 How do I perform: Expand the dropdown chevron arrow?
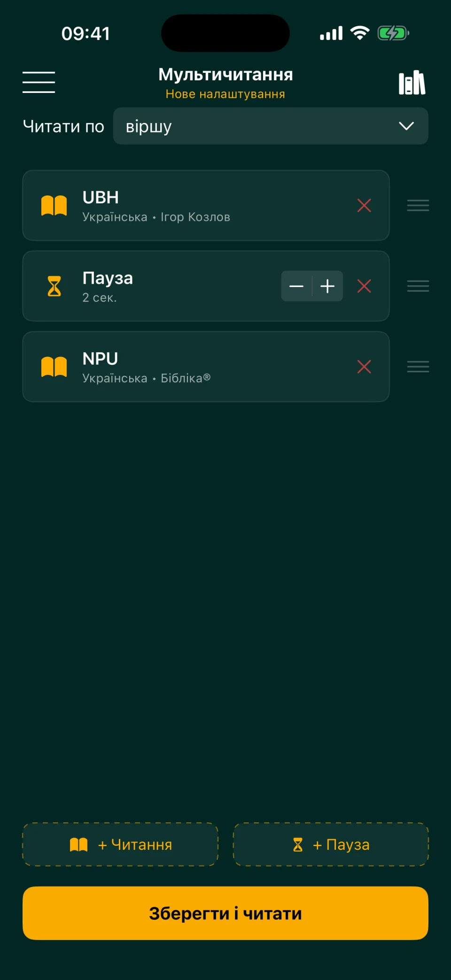click(406, 126)
